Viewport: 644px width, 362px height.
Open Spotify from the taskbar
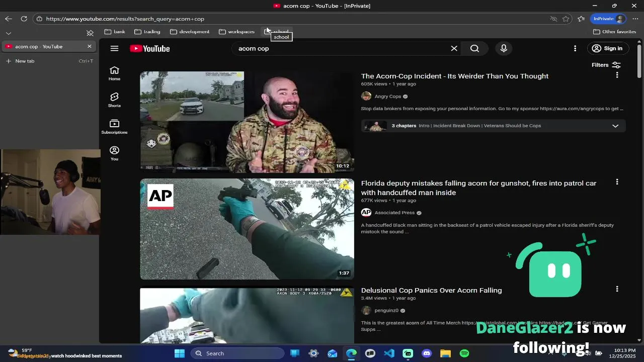[x=464, y=353]
